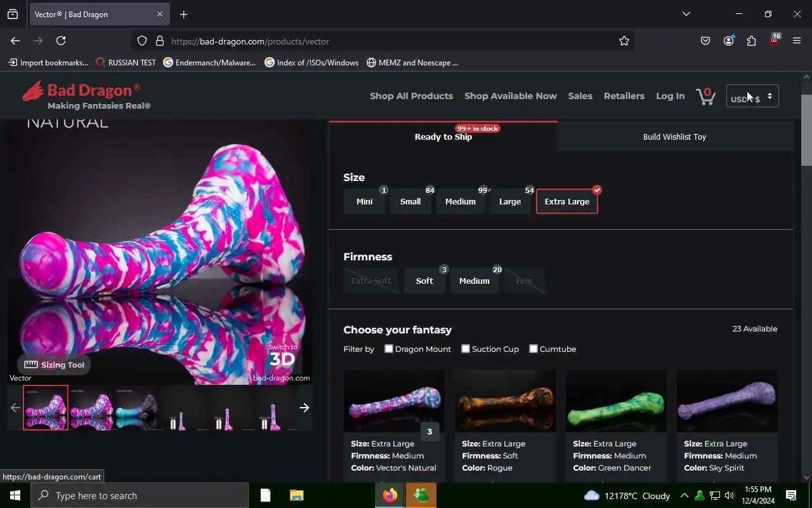Click the taskbar search box

[140, 495]
